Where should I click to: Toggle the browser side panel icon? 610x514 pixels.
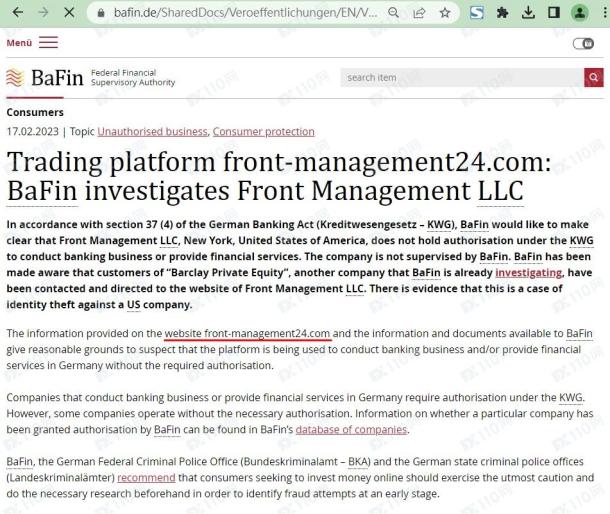click(554, 13)
